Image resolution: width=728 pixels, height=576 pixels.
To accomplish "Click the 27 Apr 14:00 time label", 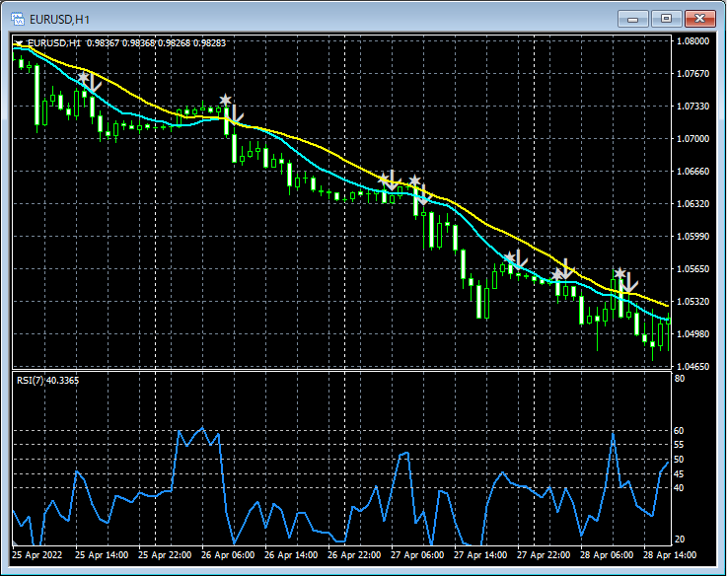I will pyautogui.click(x=480, y=555).
